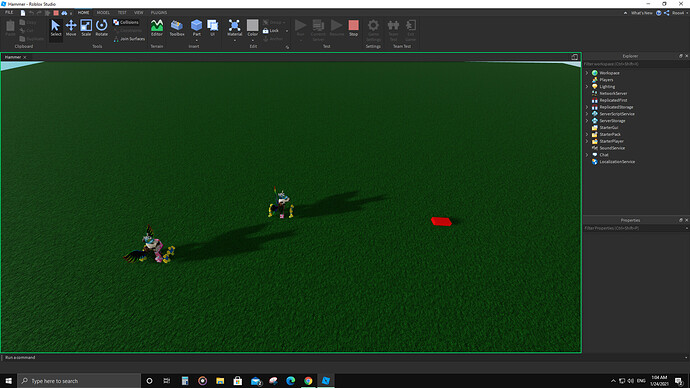The height and width of the screenshot is (388, 690).
Task: Expand the Lighting node
Action: 587,87
